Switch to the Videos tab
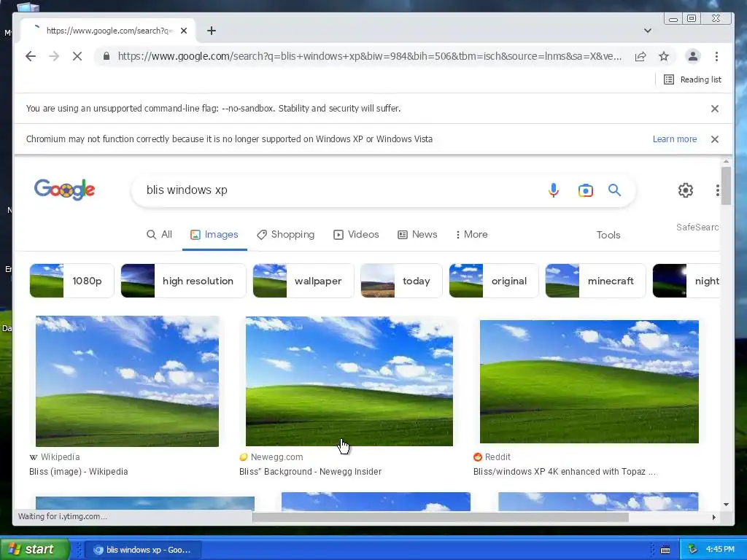747x560 pixels. (356, 234)
